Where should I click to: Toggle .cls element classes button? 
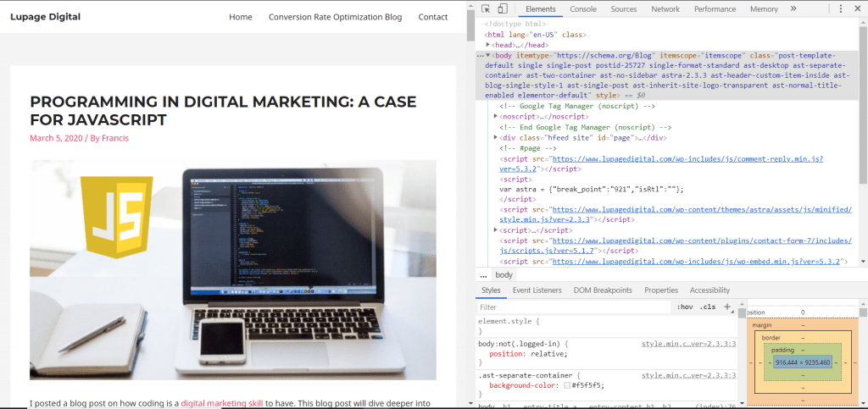708,307
